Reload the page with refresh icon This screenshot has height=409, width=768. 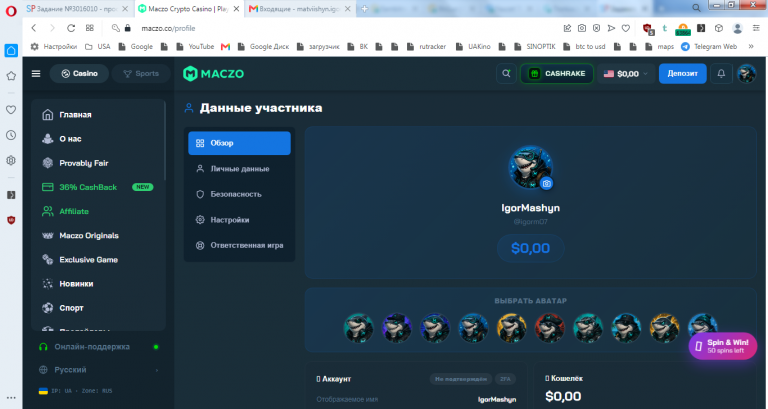tap(71, 28)
